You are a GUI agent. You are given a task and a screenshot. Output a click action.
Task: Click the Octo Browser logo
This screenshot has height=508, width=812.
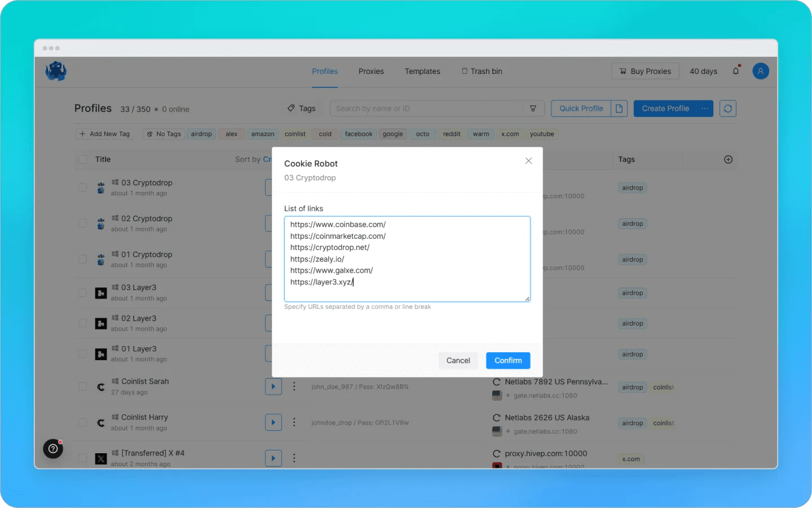tap(56, 71)
